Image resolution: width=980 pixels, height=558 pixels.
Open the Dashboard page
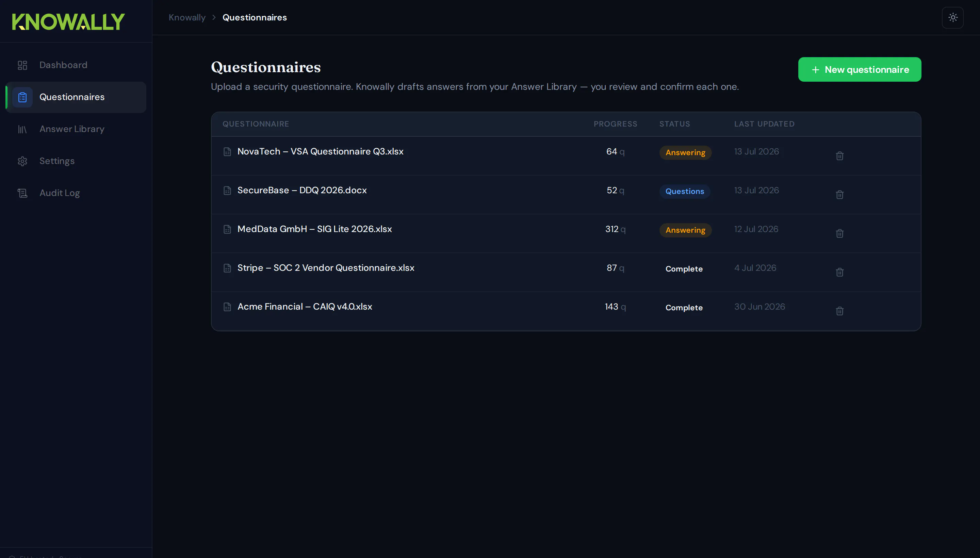tap(76, 65)
